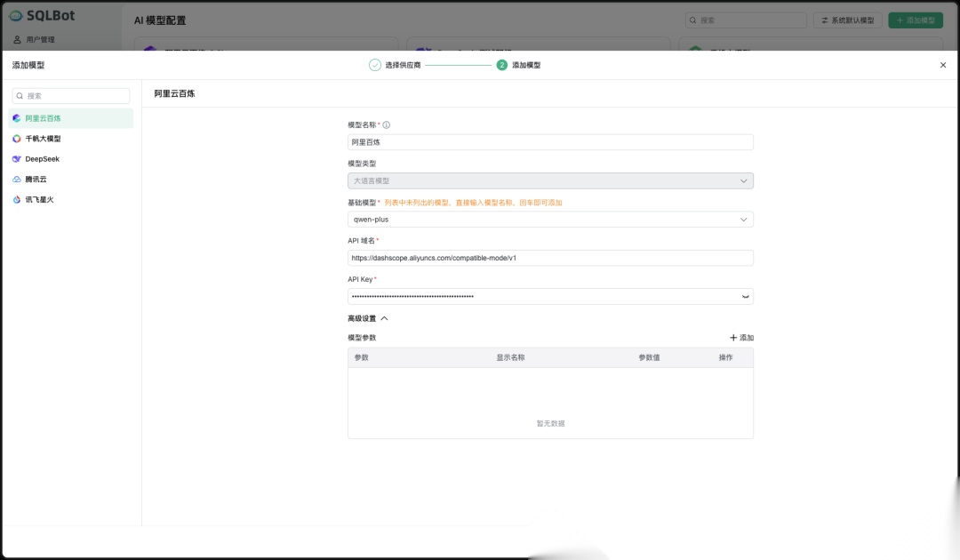Screen dimensions: 960x560
Task: Click the 模型名称 input field
Action: click(x=549, y=141)
